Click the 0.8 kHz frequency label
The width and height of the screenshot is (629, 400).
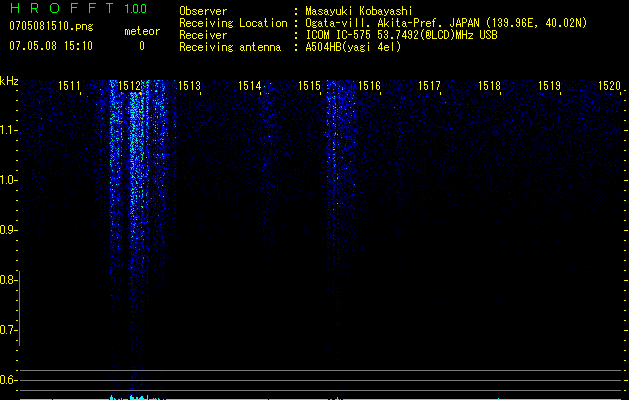(7, 280)
